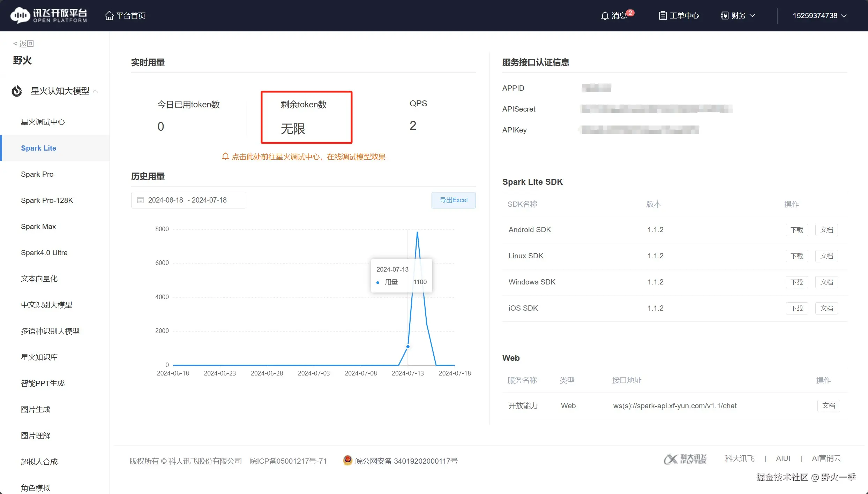Open the 皖公网安备 34019202000117号 link
868x494 pixels.
[406, 461]
